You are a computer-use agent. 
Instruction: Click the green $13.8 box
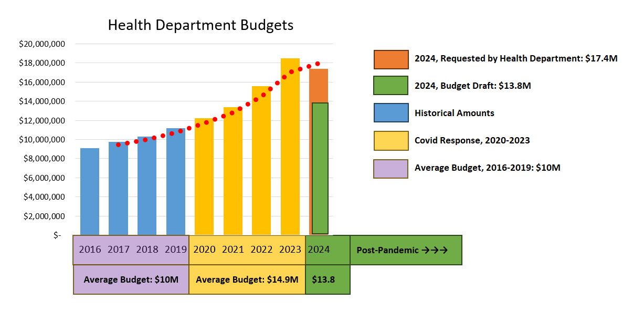pyautogui.click(x=327, y=279)
